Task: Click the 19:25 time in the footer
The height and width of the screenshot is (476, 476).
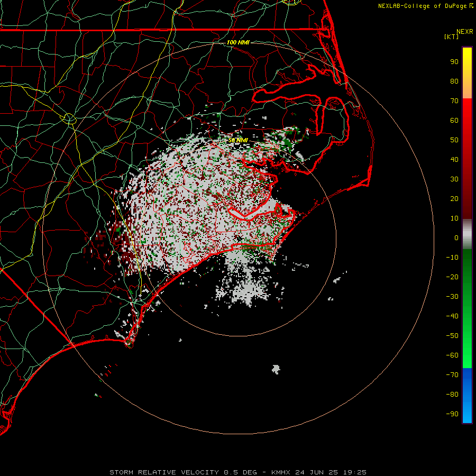Action: [355, 472]
